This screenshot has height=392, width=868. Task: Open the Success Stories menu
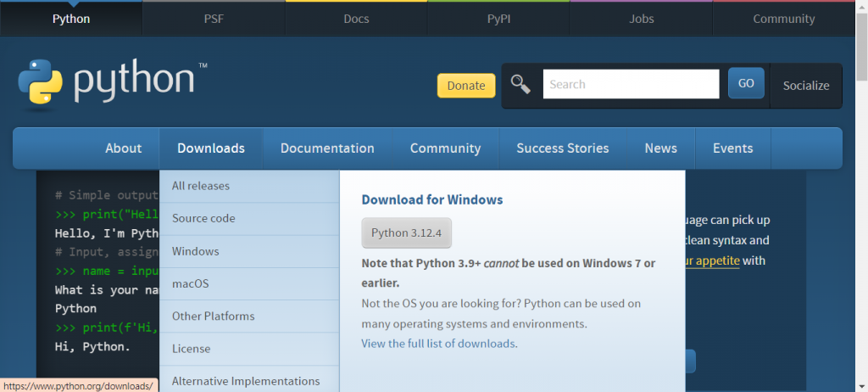(x=562, y=148)
